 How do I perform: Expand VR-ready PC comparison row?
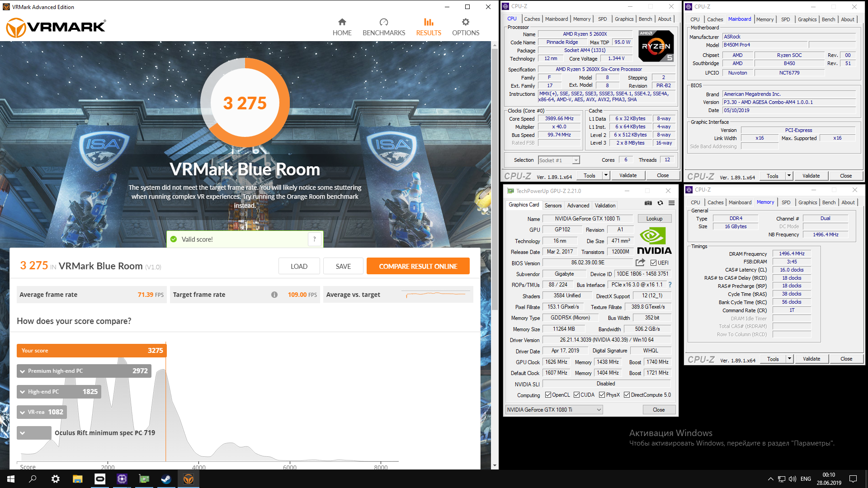22,412
